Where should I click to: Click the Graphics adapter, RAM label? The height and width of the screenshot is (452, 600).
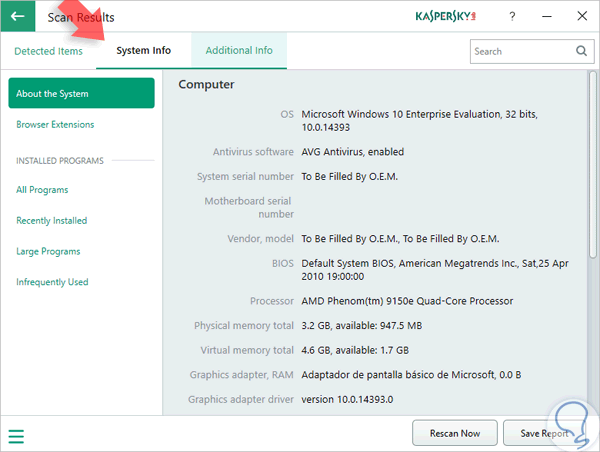241,375
